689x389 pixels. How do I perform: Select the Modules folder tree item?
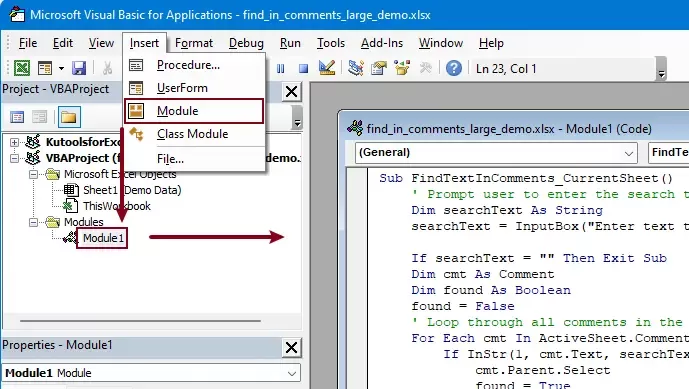[x=83, y=222]
